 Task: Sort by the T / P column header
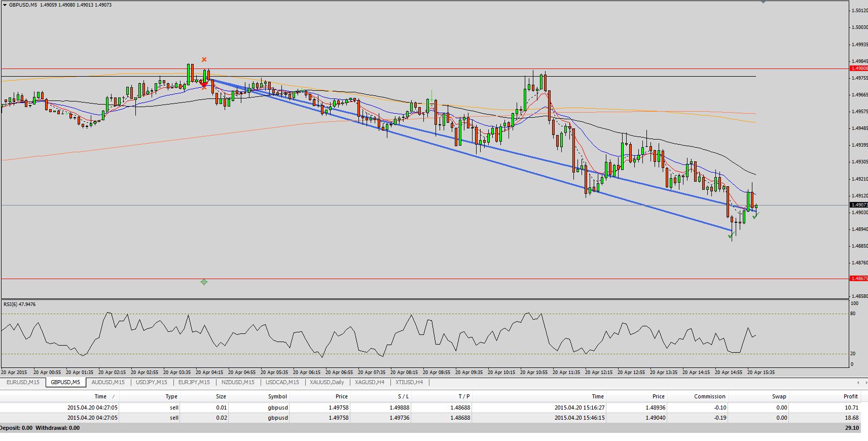464,396
